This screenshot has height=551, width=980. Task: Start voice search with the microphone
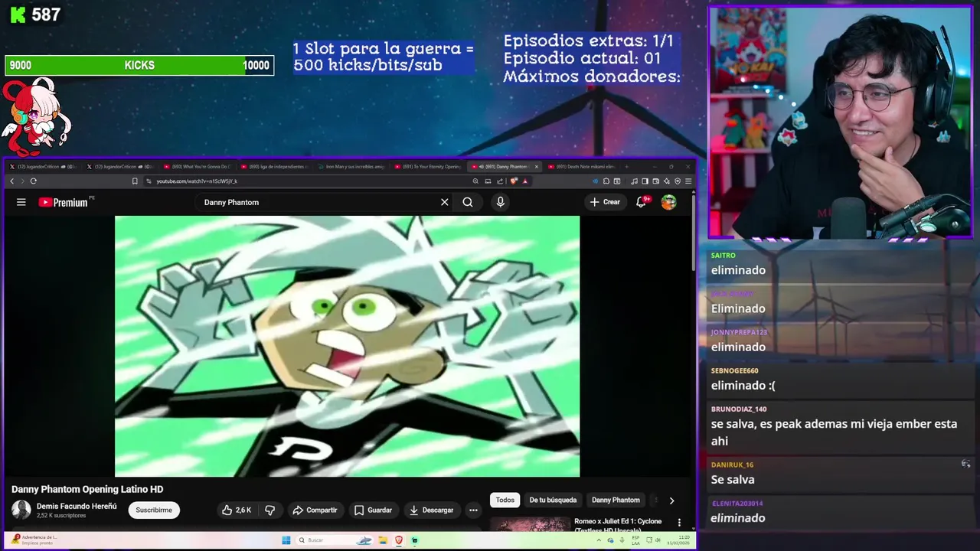(x=500, y=202)
